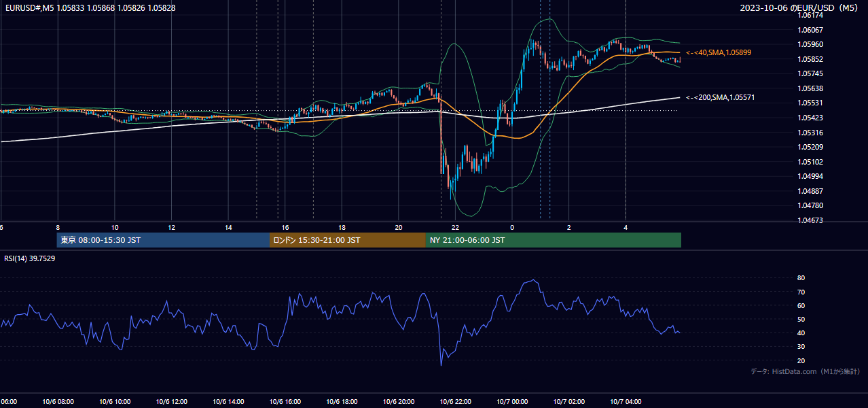Click the 200 SMA 1.05571 white label

(720, 98)
